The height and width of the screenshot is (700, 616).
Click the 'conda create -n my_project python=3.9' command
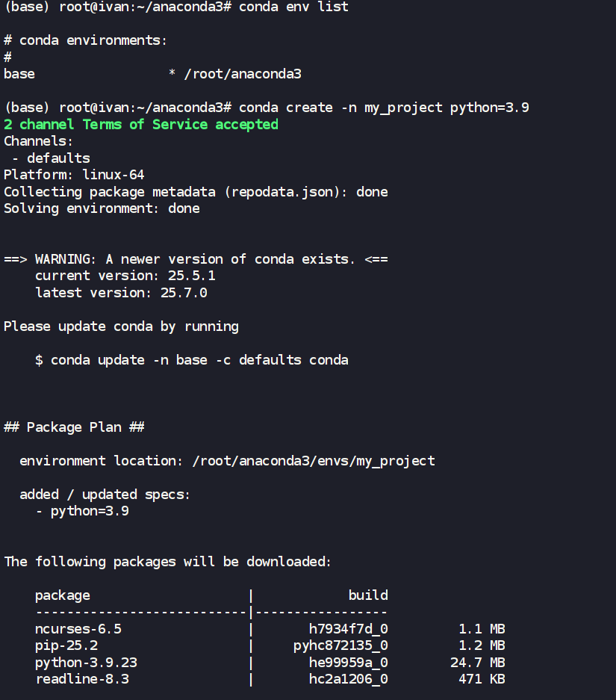point(384,108)
